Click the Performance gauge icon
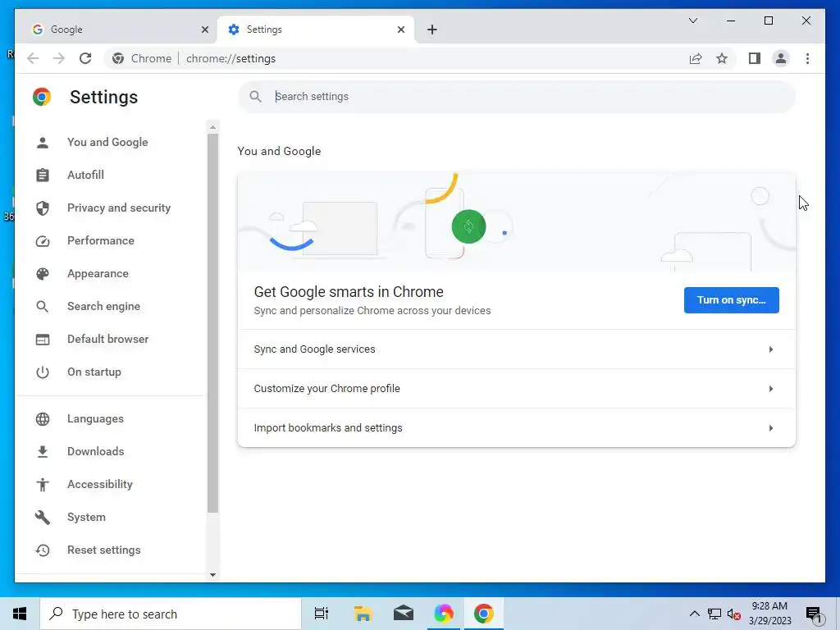The height and width of the screenshot is (630, 840). click(43, 241)
